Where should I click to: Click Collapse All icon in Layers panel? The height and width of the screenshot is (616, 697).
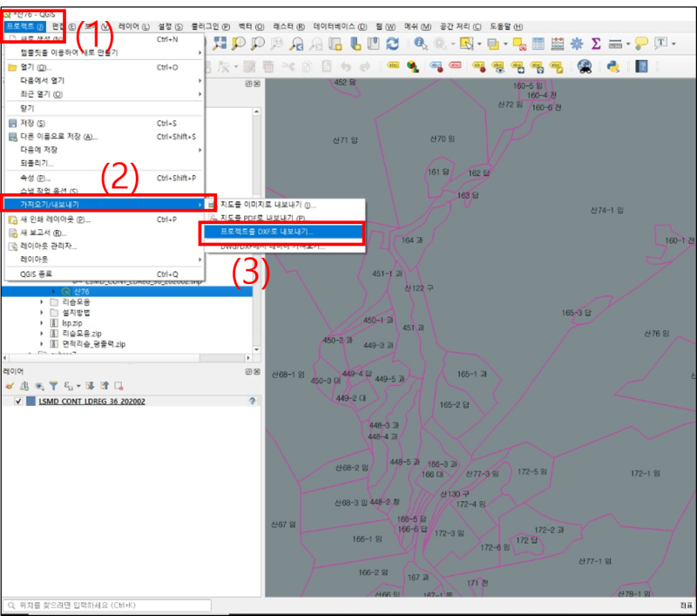coord(105,386)
